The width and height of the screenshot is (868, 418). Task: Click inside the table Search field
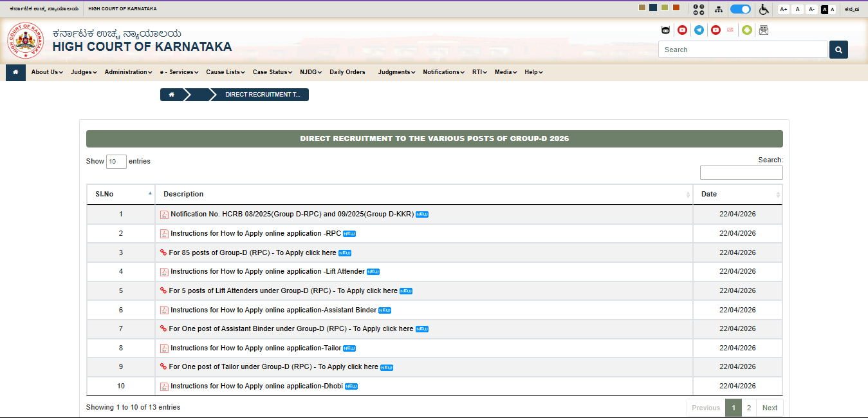tap(741, 172)
